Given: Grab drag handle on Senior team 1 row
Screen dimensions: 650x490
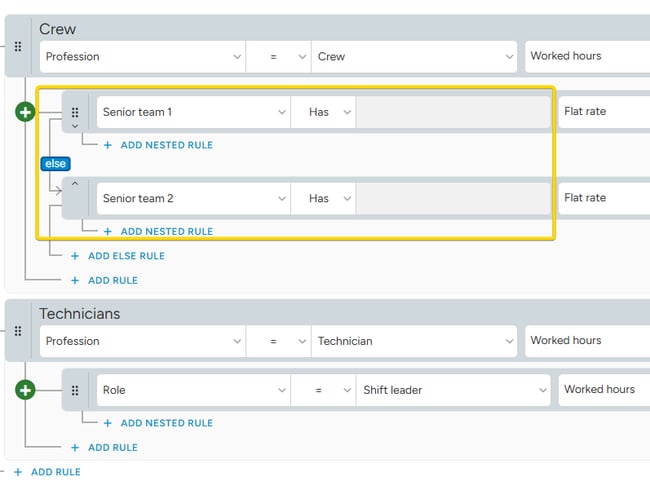Looking at the screenshot, I should coord(75,112).
